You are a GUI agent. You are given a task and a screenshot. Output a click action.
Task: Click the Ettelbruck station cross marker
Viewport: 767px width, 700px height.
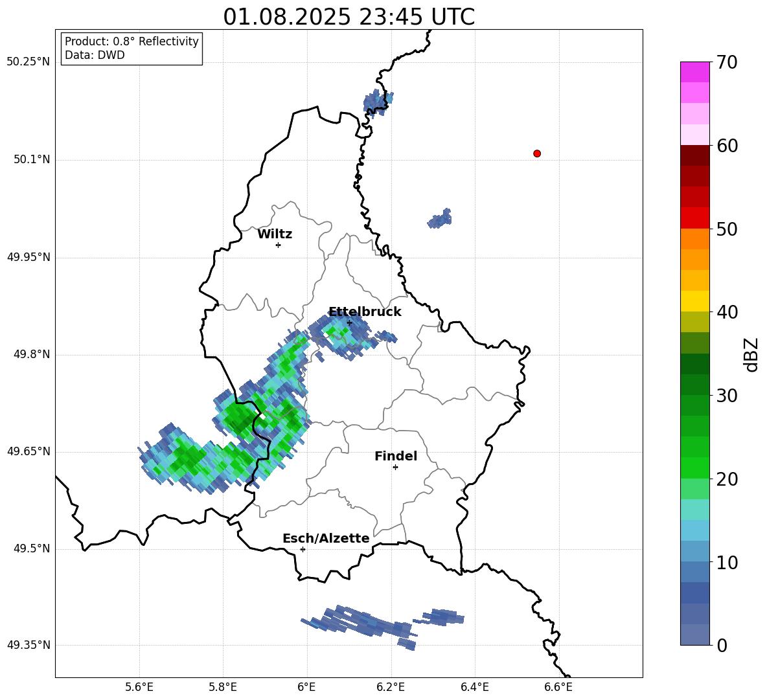(x=349, y=322)
